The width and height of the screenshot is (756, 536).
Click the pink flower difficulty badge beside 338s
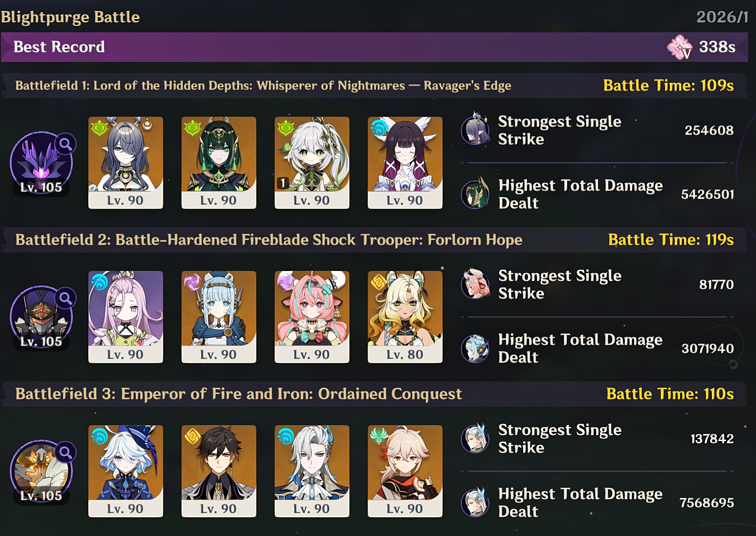pos(680,47)
